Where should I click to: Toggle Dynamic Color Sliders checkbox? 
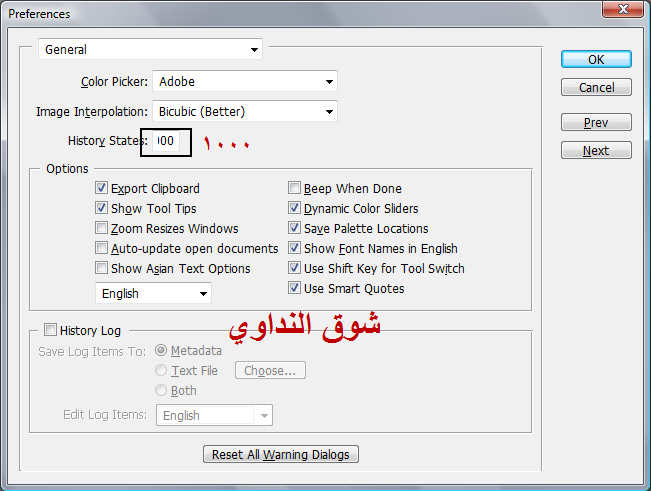pyautogui.click(x=295, y=208)
